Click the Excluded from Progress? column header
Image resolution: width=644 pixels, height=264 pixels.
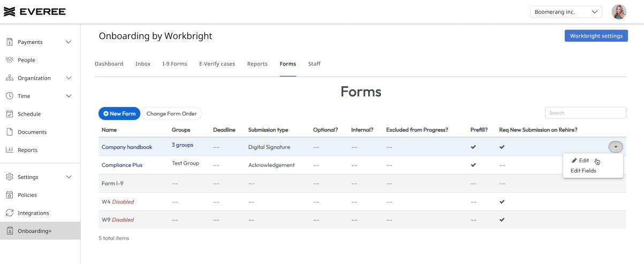click(417, 130)
